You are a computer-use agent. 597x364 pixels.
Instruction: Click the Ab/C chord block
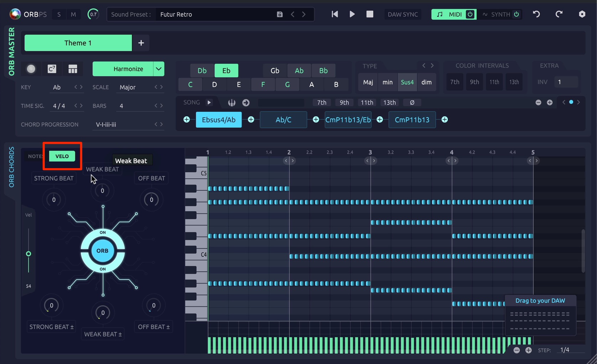pos(283,120)
